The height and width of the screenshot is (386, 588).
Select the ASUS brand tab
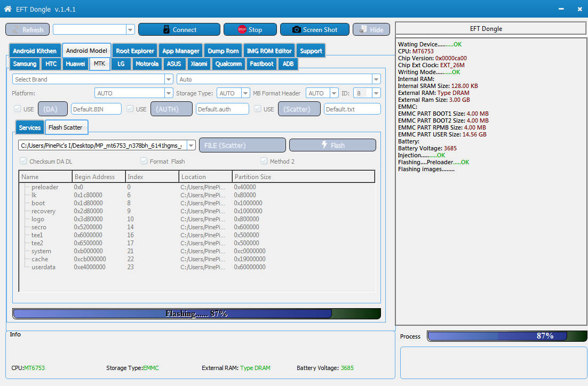click(x=174, y=63)
